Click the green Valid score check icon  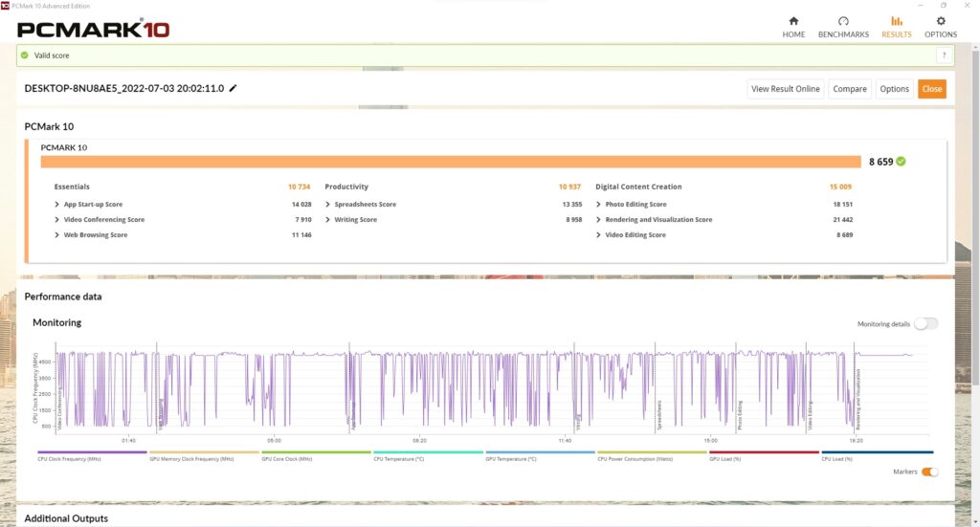(25, 55)
